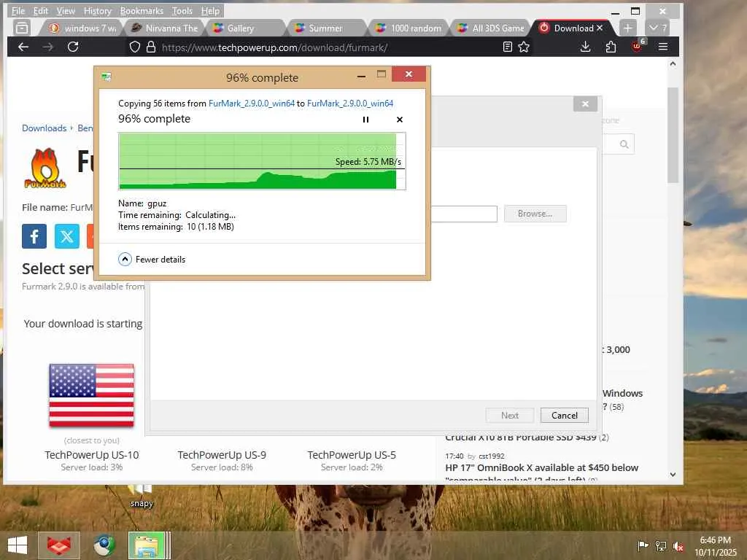The height and width of the screenshot is (560, 747).
Task: Click the page scrollbar up arrow
Action: click(x=673, y=63)
